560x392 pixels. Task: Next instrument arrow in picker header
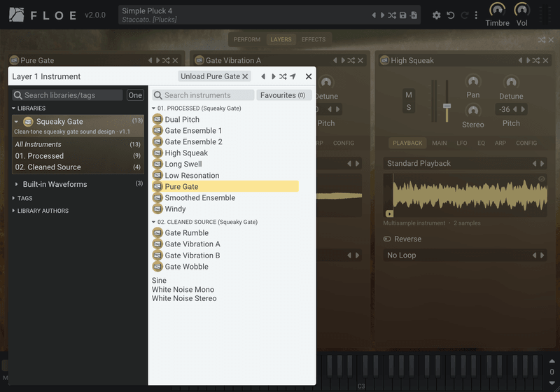273,76
